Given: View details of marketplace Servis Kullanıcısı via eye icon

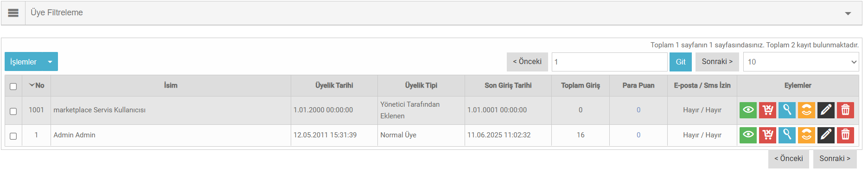Looking at the screenshot, I should (748, 110).
